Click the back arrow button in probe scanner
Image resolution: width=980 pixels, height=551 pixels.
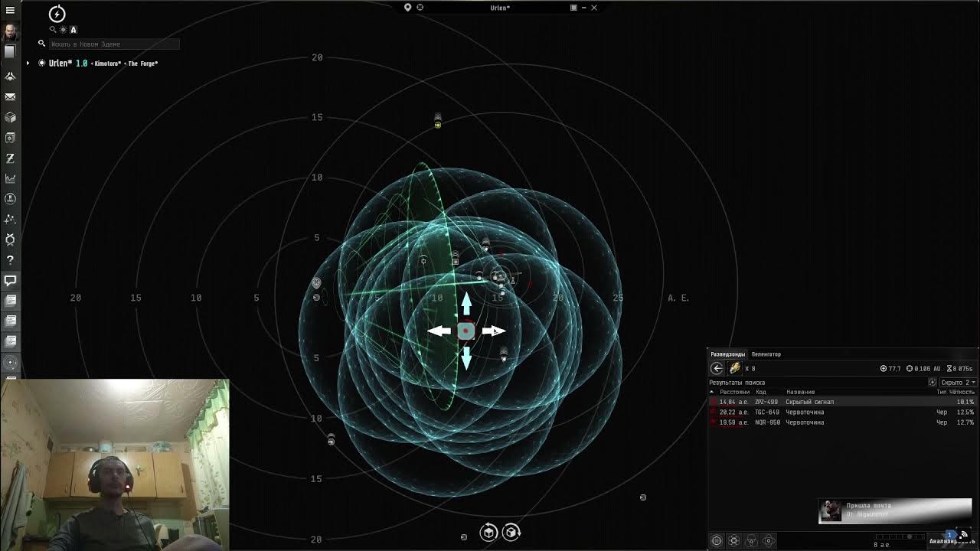pyautogui.click(x=717, y=368)
